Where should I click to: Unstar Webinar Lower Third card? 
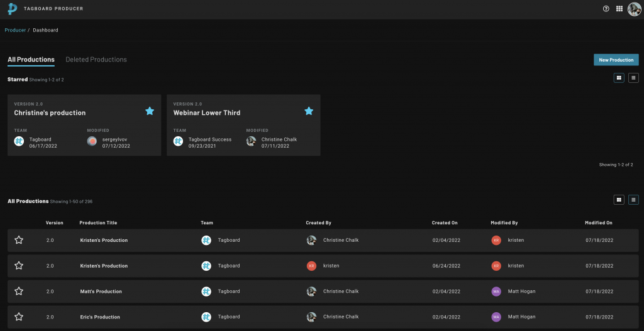309,111
